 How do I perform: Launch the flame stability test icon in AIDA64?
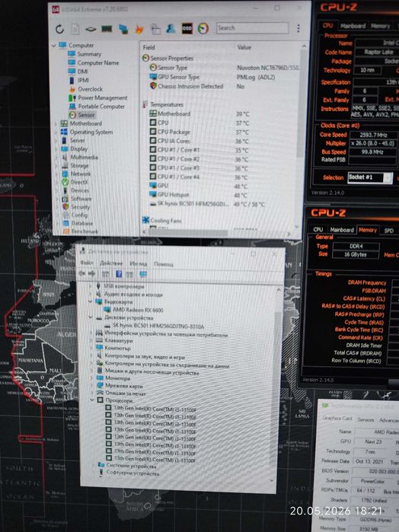[x=139, y=30]
